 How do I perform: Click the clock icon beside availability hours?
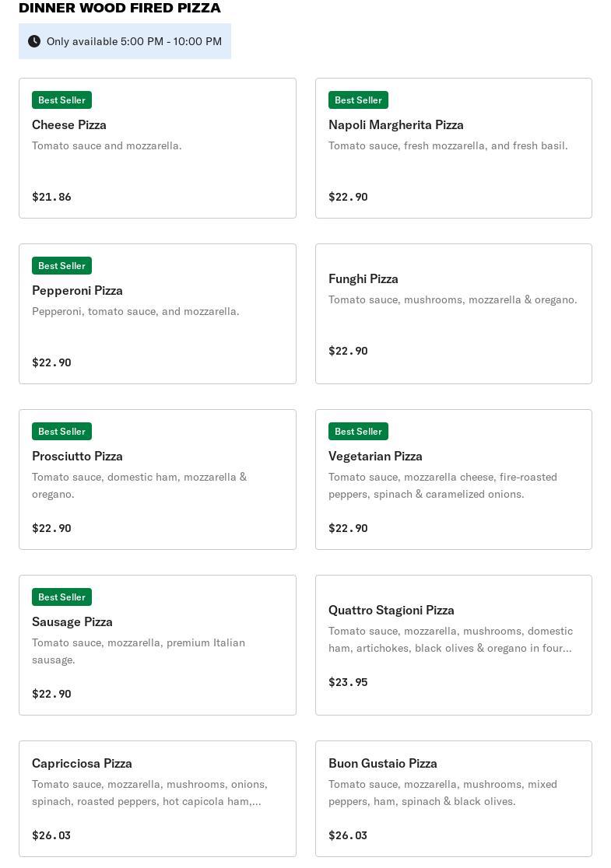(x=34, y=41)
